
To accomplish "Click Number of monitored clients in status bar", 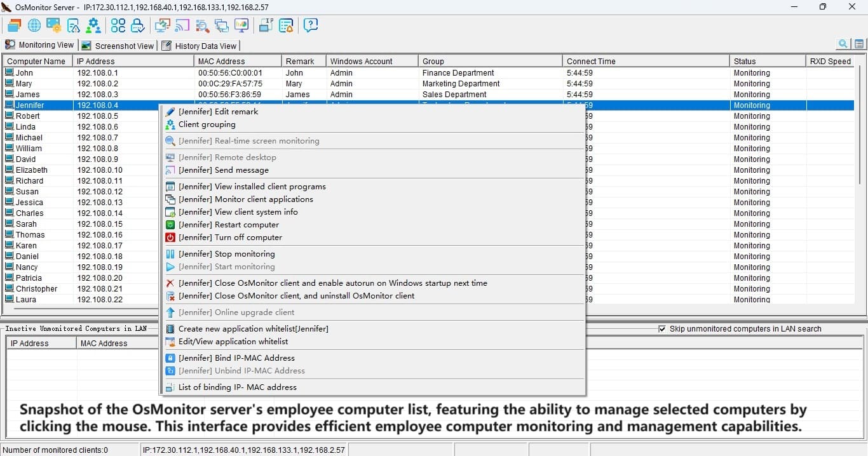I will coord(55,450).
